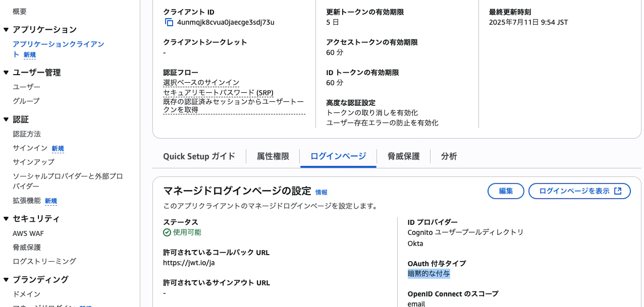Copy the client ID using the copy icon
The height and width of the screenshot is (307, 644).
pyautogui.click(x=169, y=22)
